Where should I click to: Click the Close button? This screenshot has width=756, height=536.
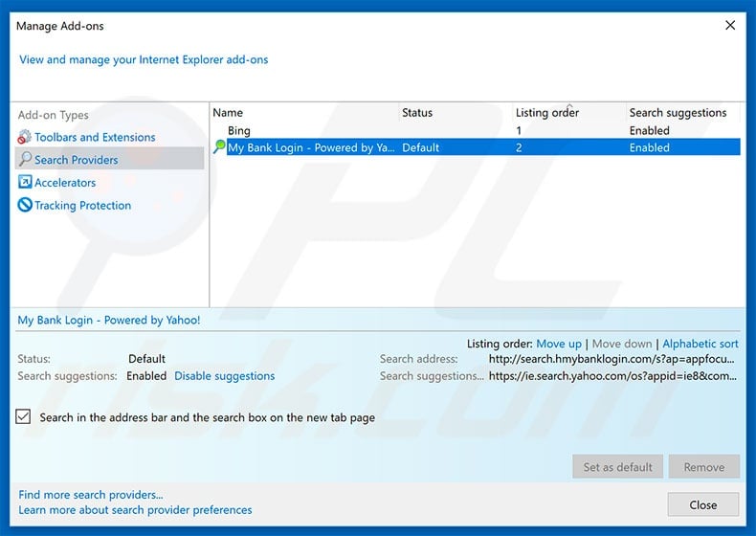(x=703, y=504)
